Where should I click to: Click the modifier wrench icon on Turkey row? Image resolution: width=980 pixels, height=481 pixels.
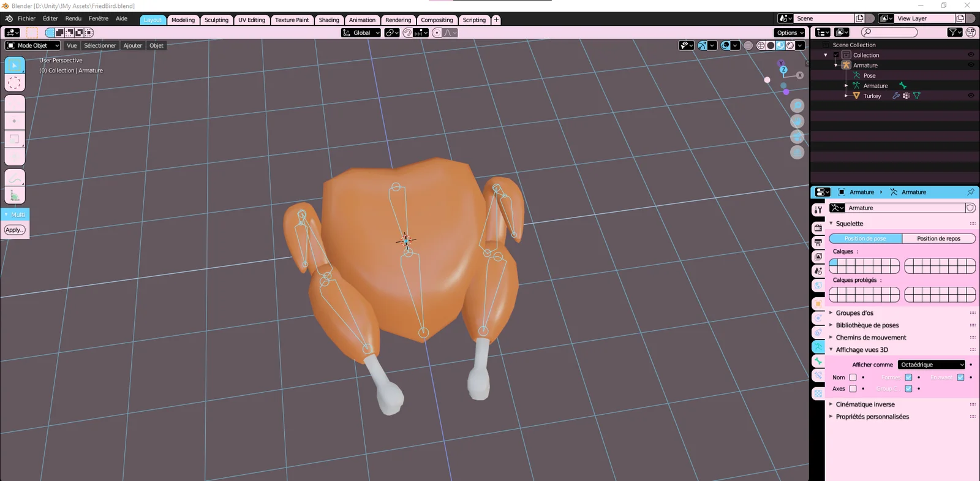(x=896, y=96)
